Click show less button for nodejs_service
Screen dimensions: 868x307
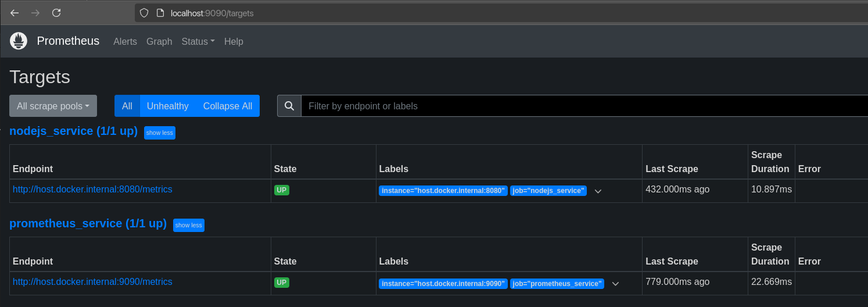click(159, 133)
